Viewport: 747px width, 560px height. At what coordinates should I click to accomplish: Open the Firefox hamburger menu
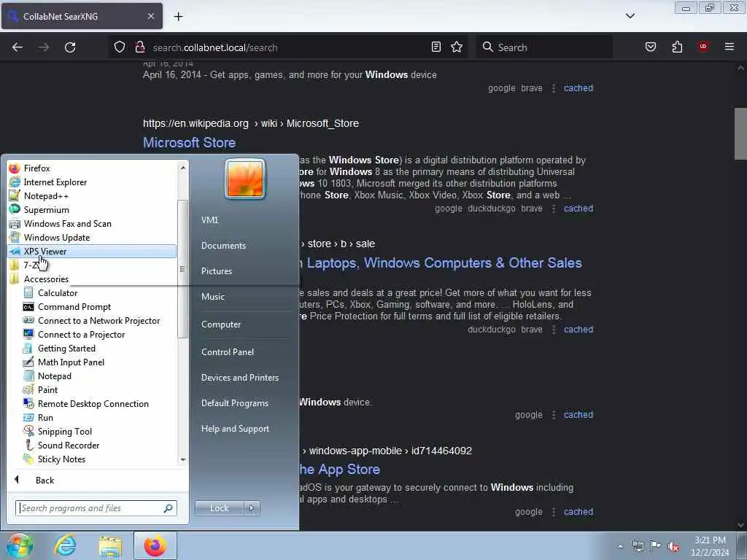[x=729, y=47]
